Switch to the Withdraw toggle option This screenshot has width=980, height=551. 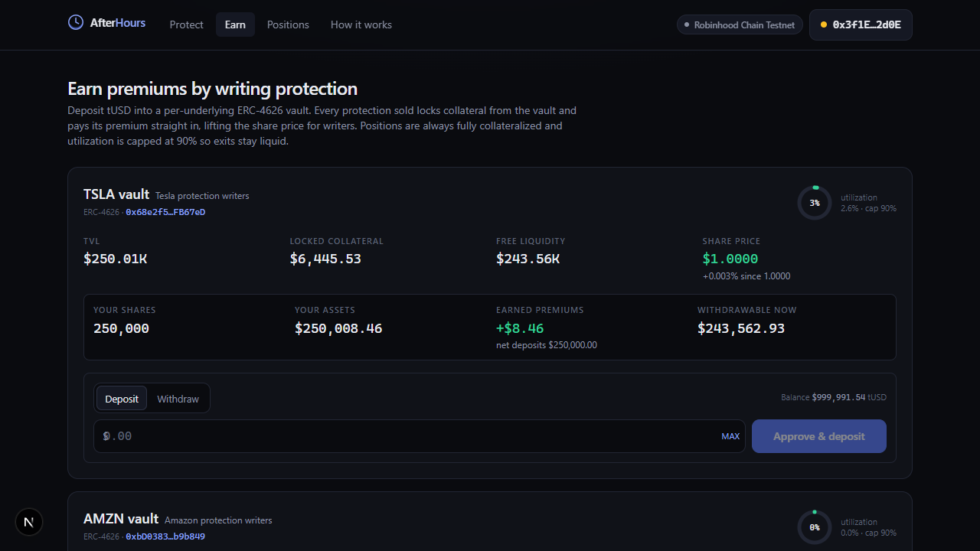pos(178,398)
